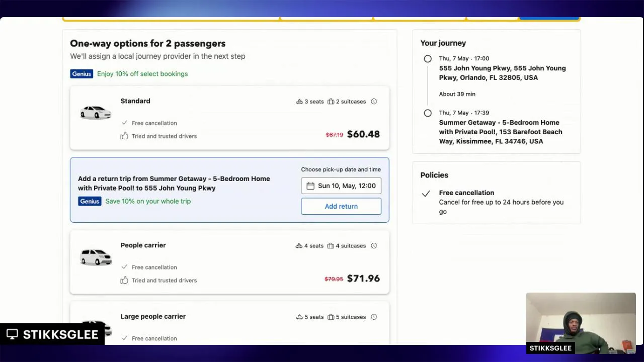Click the Genius badge near 10% off
644x362 pixels.
point(82,74)
